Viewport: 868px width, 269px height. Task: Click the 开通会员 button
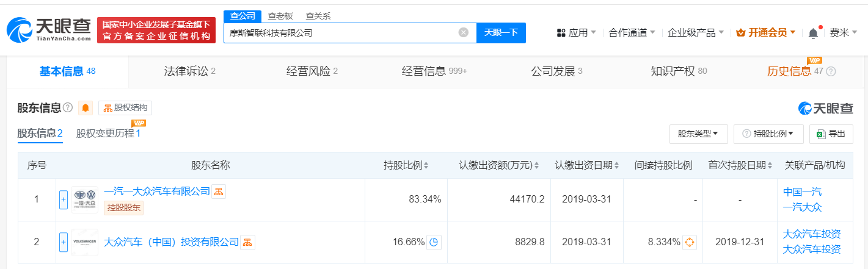coord(767,33)
